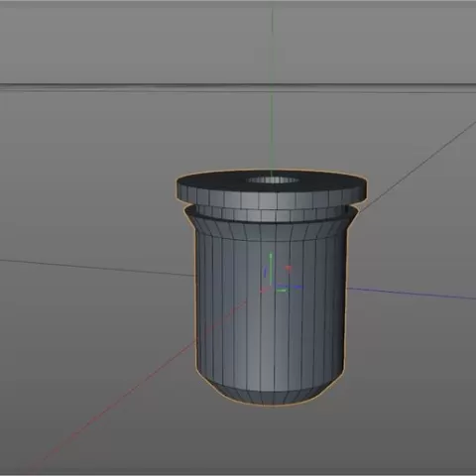Select the green vertical Y-axis gizmo handle

click(271, 269)
